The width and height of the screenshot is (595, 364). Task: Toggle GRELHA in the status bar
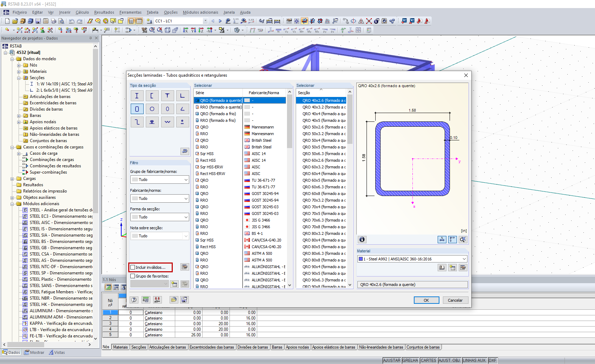pyautogui.click(x=410, y=360)
